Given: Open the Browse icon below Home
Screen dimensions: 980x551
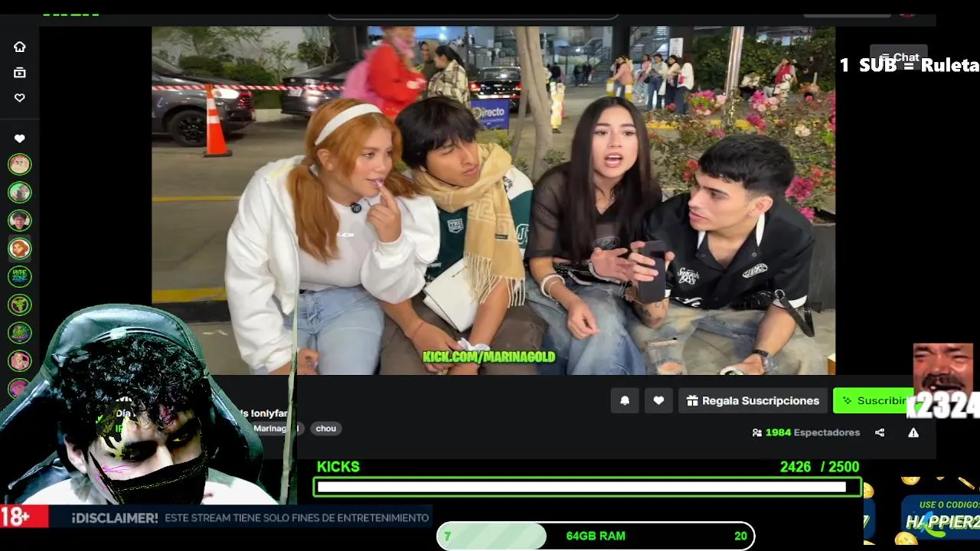Looking at the screenshot, I should (x=20, y=73).
